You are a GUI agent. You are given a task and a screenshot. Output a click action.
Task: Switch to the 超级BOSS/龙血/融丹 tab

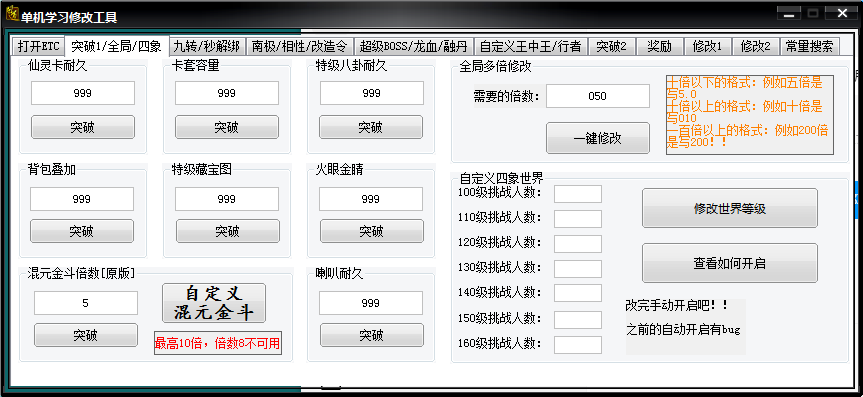pyautogui.click(x=414, y=46)
